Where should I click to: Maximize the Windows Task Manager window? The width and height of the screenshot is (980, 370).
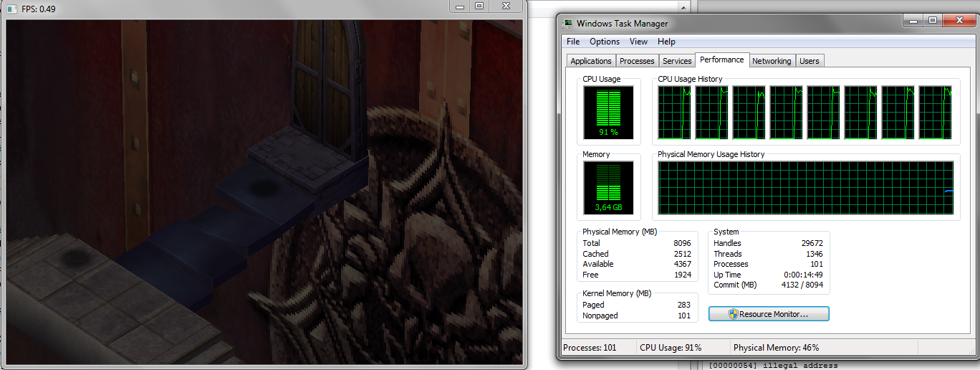[932, 21]
